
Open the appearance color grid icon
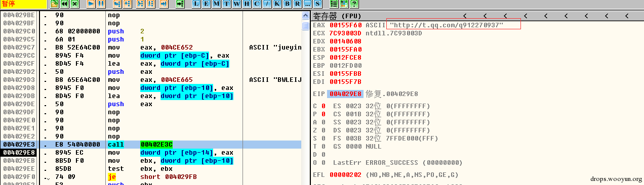344,4
